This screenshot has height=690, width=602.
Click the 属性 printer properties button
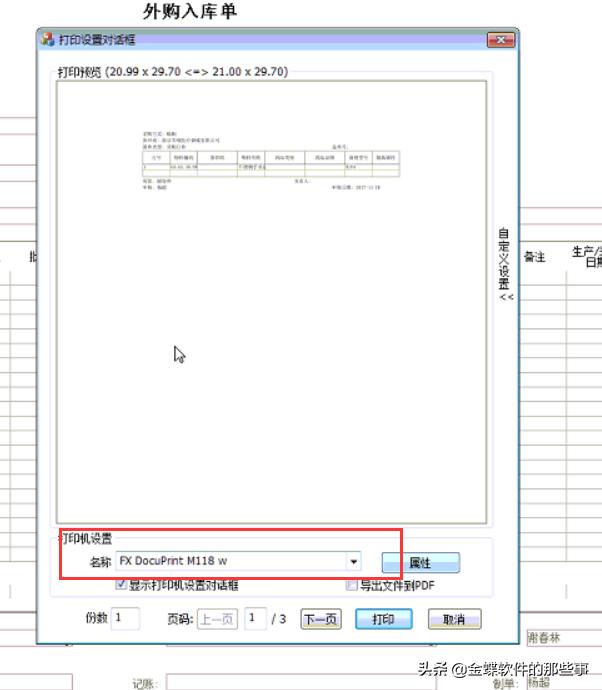point(421,562)
